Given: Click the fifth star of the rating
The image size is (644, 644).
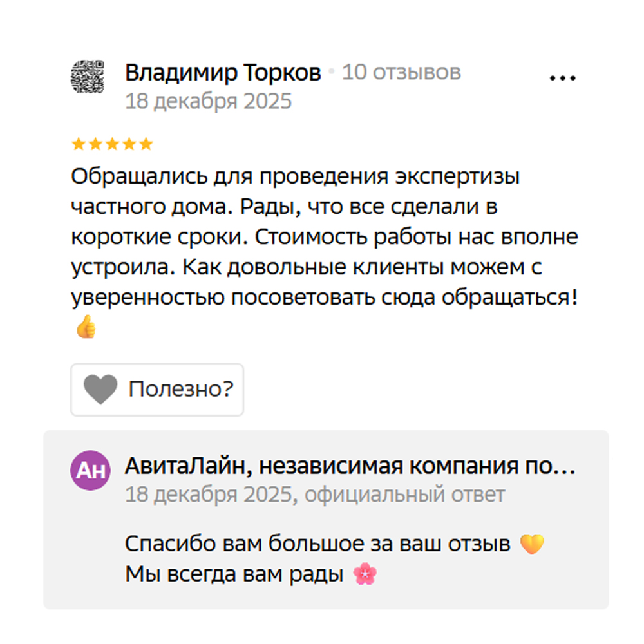Looking at the screenshot, I should [146, 144].
